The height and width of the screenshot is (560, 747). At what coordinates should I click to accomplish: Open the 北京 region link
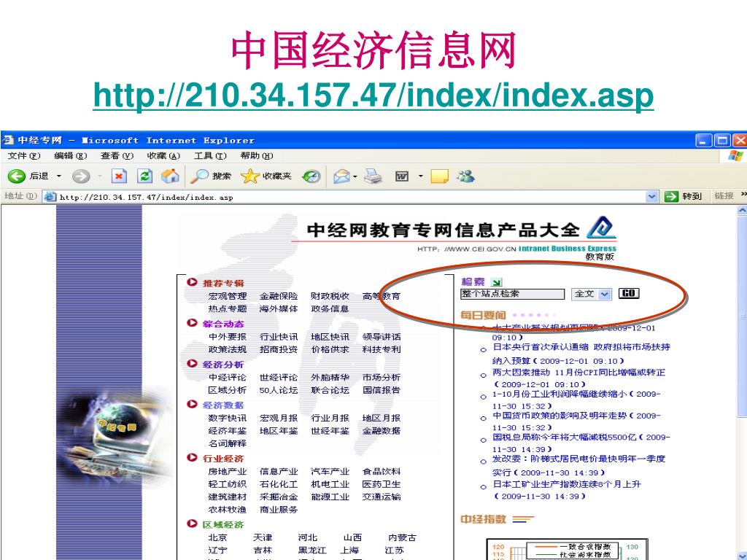pyautogui.click(x=217, y=537)
